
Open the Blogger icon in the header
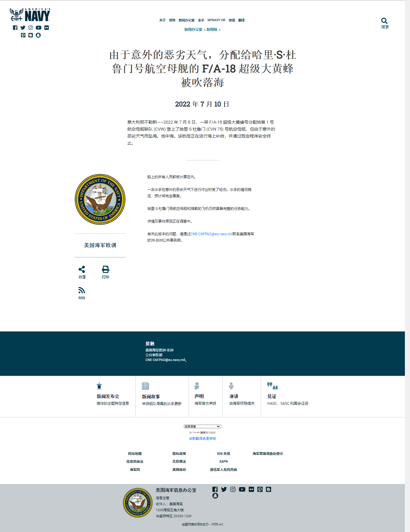click(30, 35)
